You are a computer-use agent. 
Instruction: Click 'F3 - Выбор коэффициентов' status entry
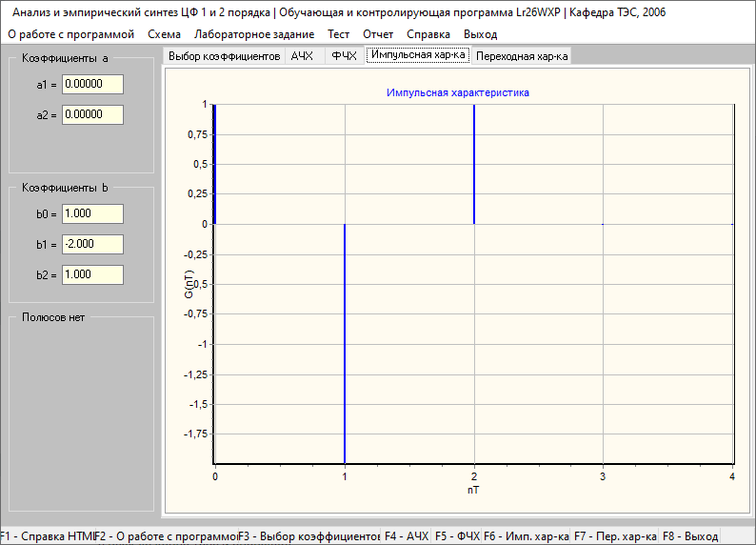click(309, 536)
